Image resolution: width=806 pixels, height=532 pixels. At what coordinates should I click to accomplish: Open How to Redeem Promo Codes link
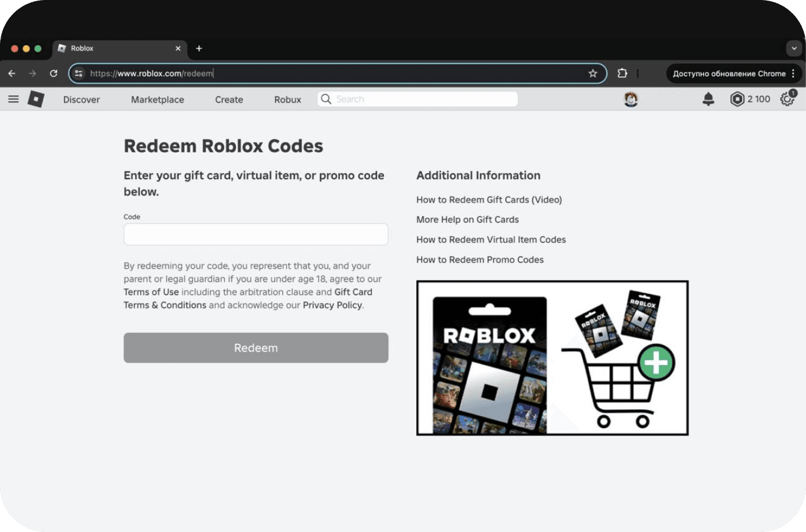click(x=480, y=260)
